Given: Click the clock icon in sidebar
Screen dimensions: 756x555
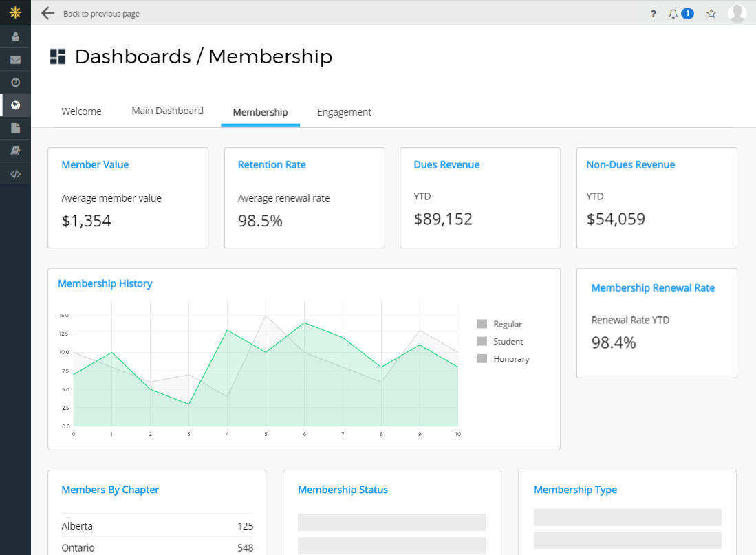Looking at the screenshot, I should [x=15, y=83].
